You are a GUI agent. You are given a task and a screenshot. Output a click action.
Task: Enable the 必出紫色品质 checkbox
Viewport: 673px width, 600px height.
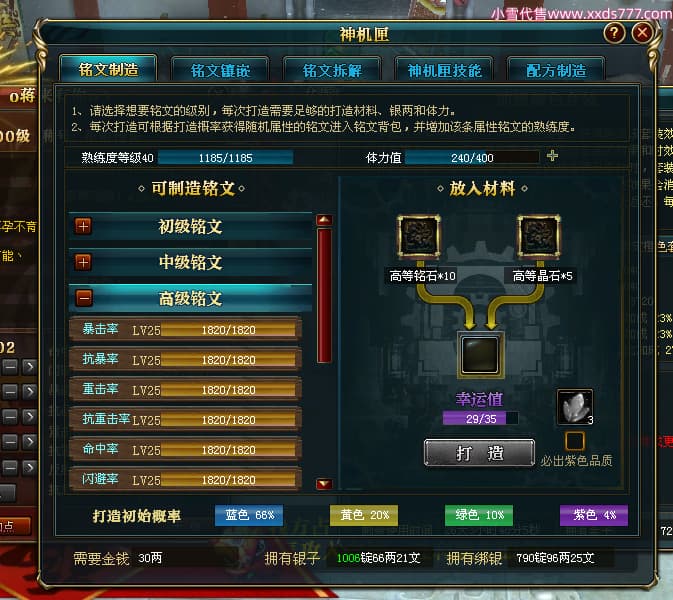pos(575,441)
